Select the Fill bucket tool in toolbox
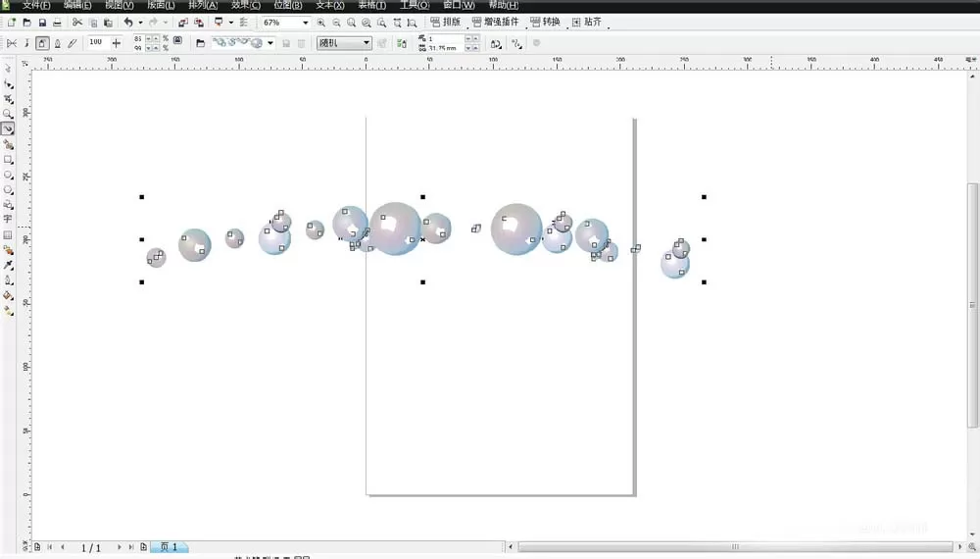 (8, 295)
